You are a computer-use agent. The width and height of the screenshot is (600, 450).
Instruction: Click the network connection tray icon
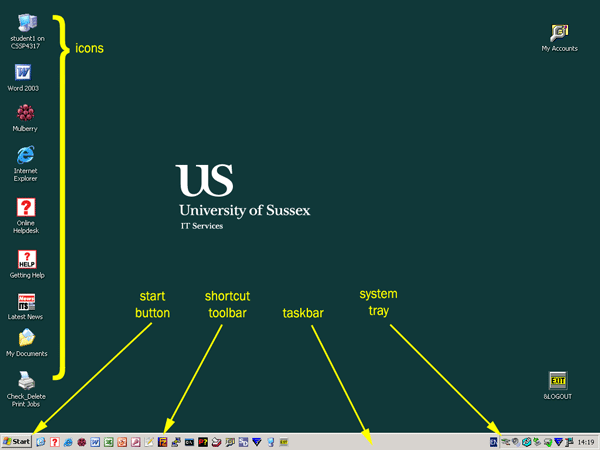505,442
